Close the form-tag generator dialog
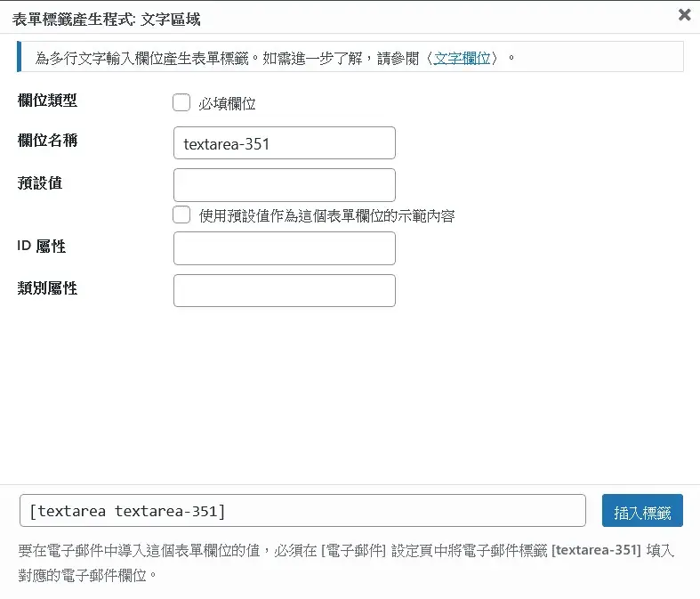 pos(684,15)
